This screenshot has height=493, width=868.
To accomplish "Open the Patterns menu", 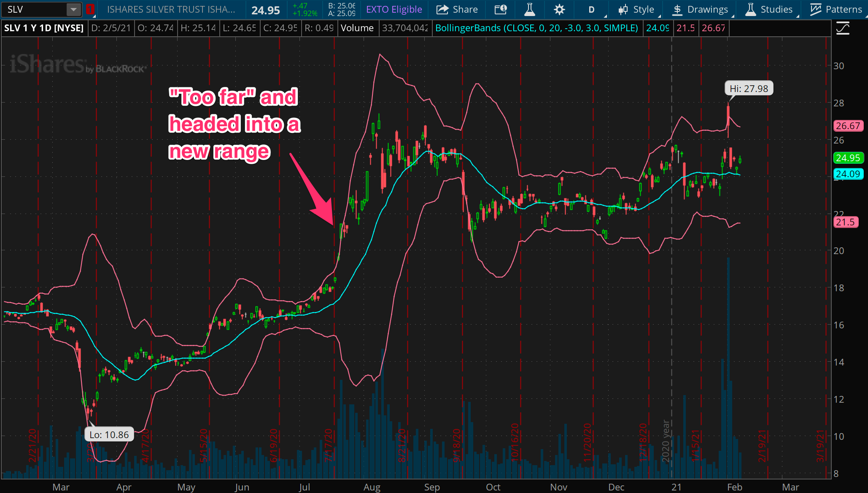I will point(836,9).
